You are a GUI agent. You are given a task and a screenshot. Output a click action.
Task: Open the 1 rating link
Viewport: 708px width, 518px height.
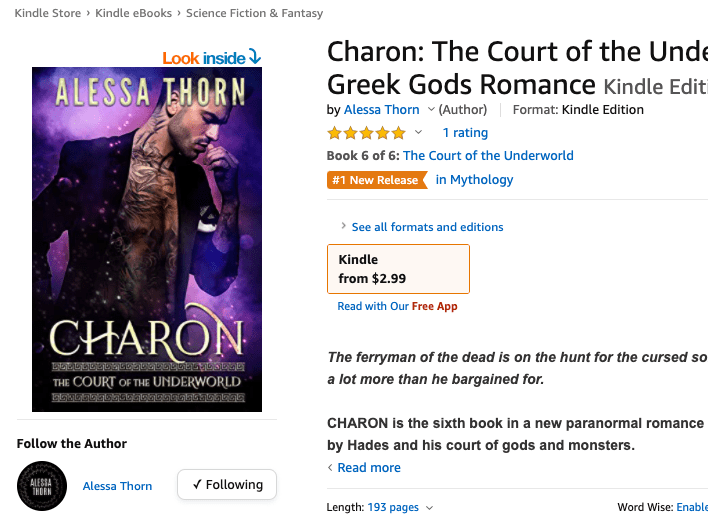465,132
